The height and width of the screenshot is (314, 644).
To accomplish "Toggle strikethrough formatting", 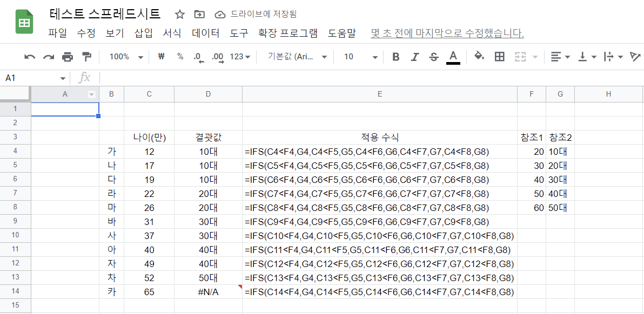I will click(x=434, y=57).
